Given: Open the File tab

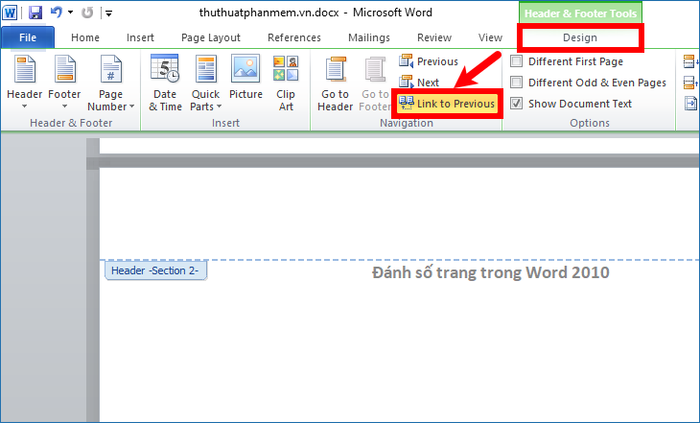Looking at the screenshot, I should pos(28,37).
